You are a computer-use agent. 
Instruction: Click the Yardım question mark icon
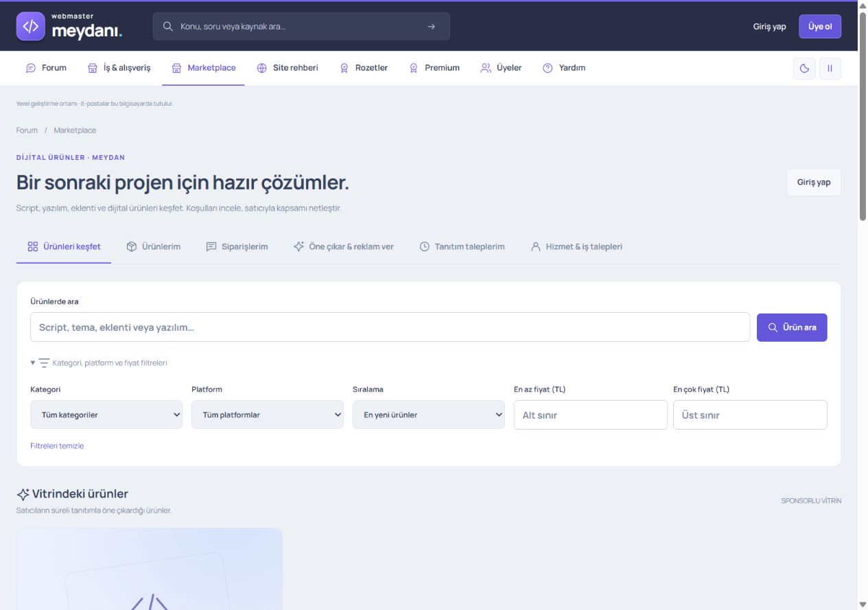coord(548,68)
